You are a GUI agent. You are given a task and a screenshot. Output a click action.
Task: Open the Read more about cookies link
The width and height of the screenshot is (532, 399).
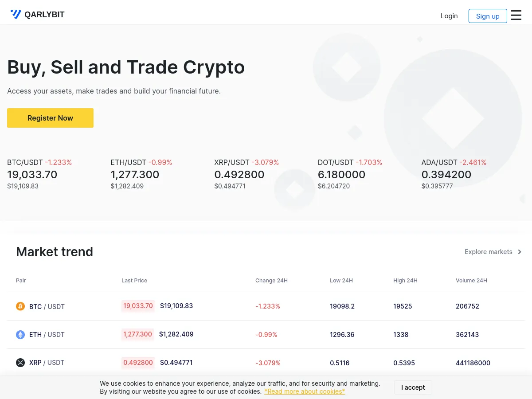point(305,391)
